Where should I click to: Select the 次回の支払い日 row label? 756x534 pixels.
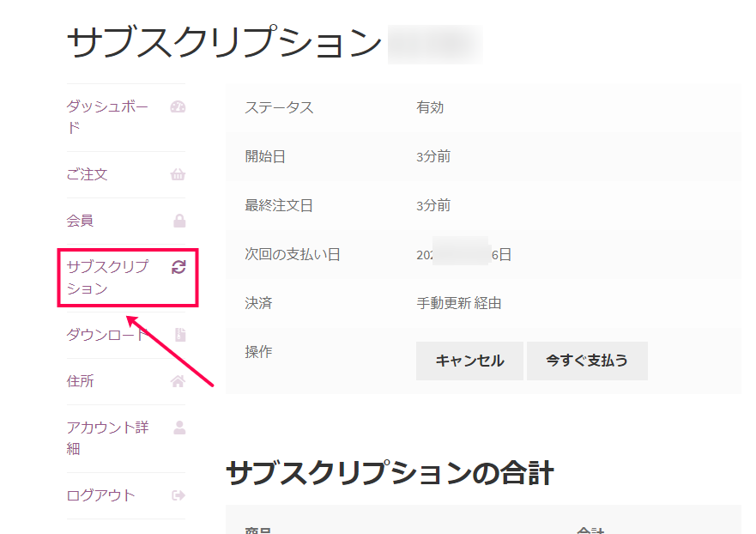(x=293, y=254)
